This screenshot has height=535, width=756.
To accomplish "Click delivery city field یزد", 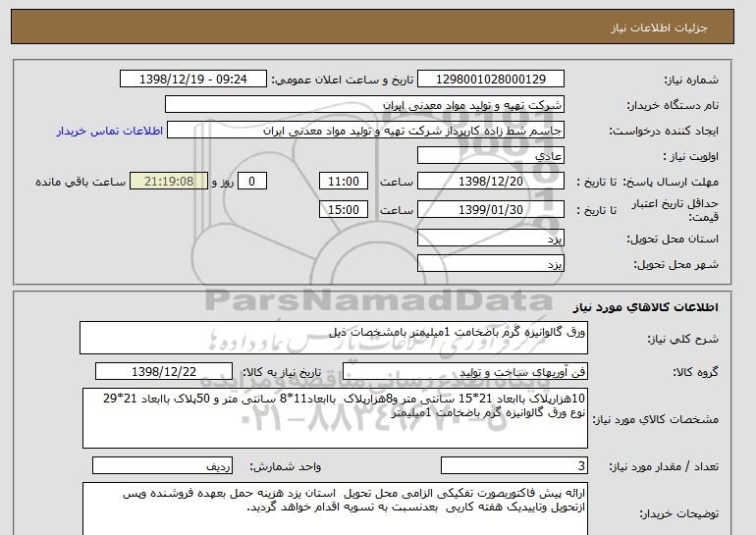I will 490,264.
